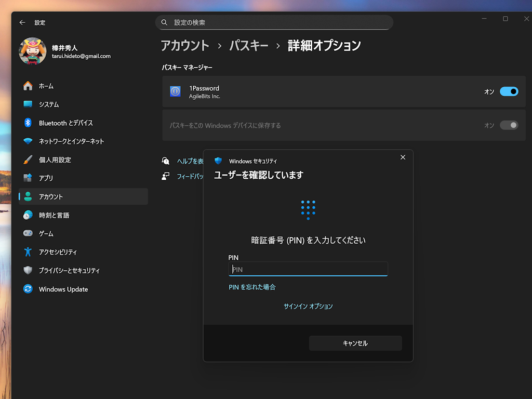Click the Windows Update icon

point(28,289)
